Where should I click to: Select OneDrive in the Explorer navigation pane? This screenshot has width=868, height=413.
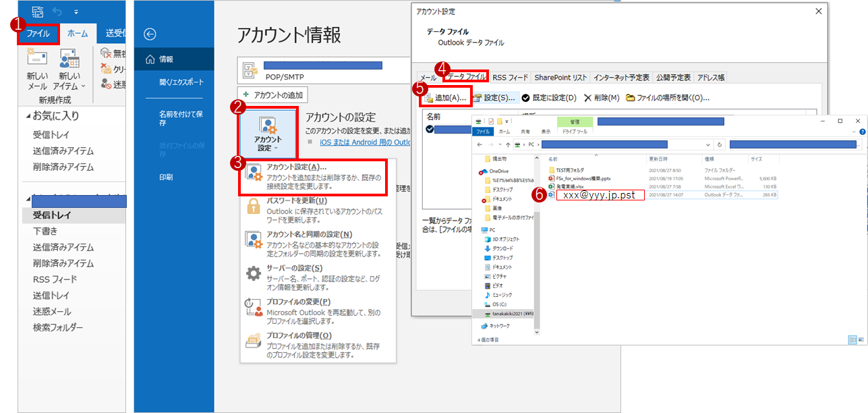494,171
